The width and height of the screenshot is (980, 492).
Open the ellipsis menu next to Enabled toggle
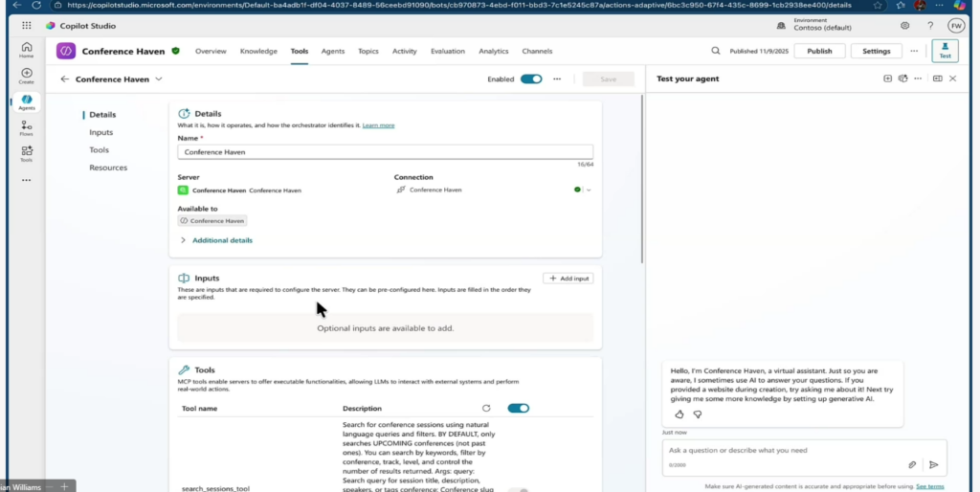coord(557,78)
